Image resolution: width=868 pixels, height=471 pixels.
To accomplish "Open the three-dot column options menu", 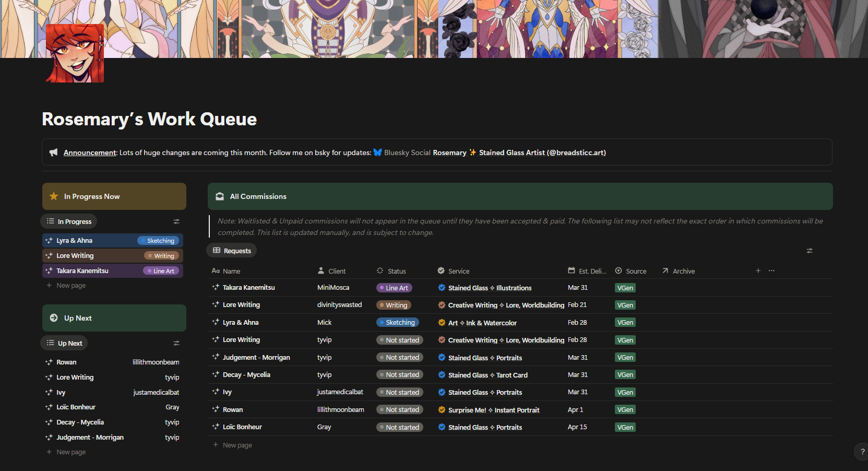I will 771,270.
